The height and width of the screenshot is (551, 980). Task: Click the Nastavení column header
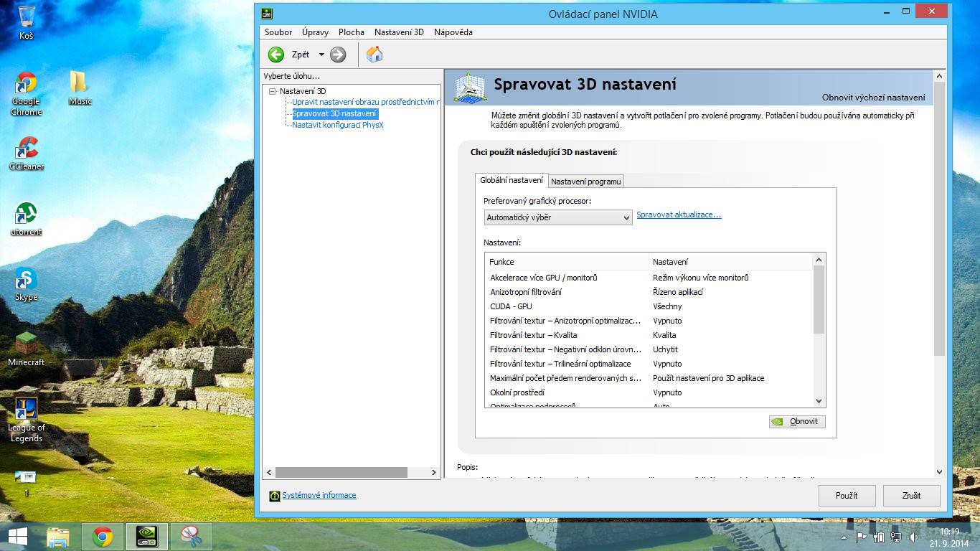pyautogui.click(x=731, y=262)
